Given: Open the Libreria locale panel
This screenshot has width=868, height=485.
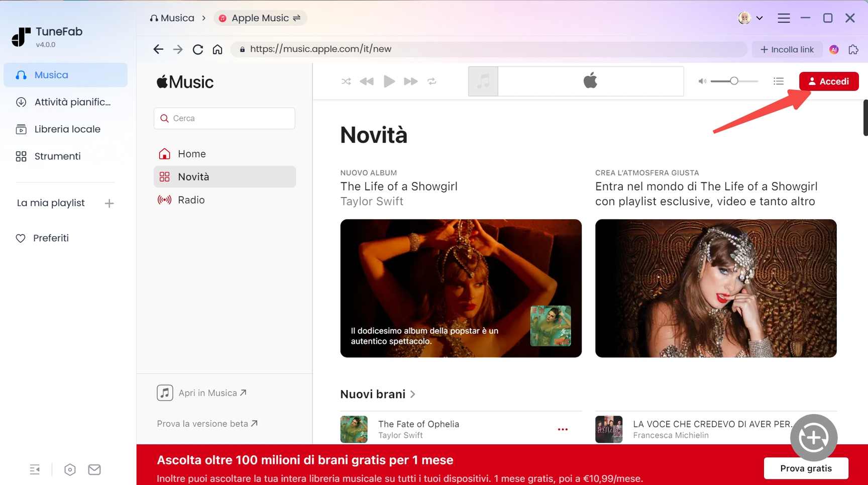Looking at the screenshot, I should (67, 129).
